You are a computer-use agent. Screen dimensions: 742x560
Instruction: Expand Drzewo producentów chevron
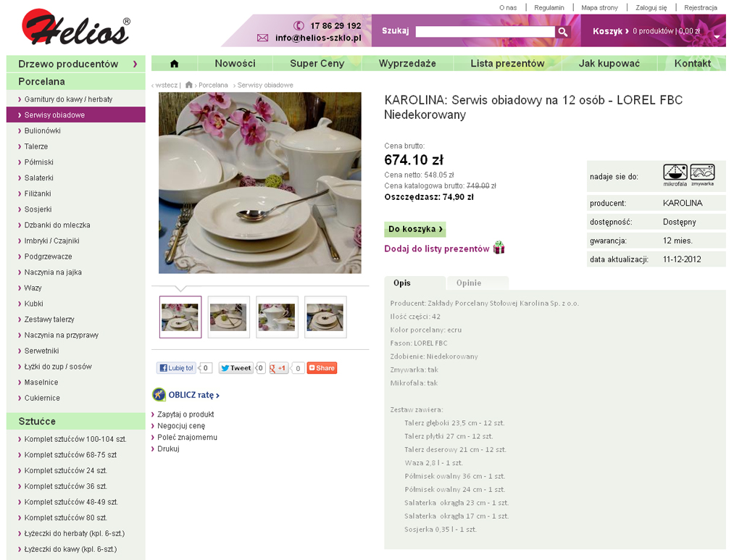[x=135, y=64]
